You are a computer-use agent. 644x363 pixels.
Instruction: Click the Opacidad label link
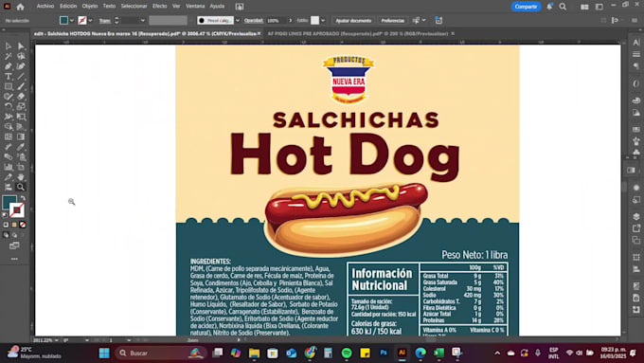pos(254,21)
